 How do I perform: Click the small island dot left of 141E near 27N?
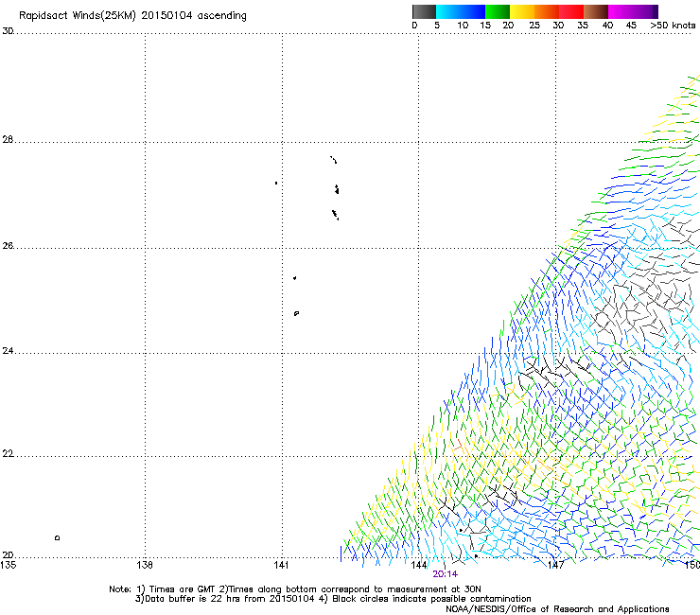coord(276,184)
